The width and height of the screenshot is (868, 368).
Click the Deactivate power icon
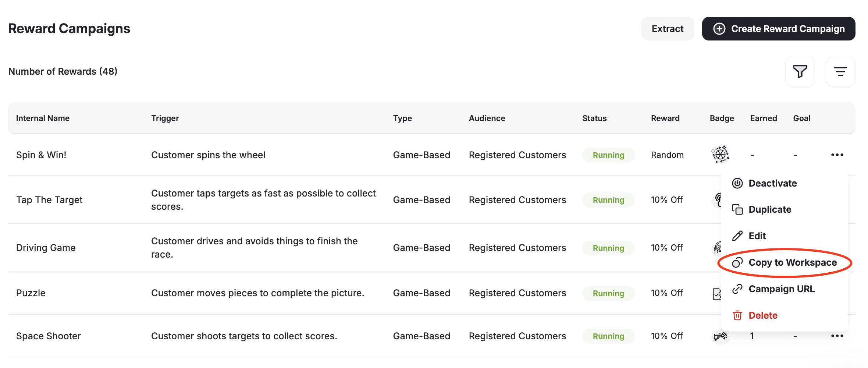[x=737, y=183]
